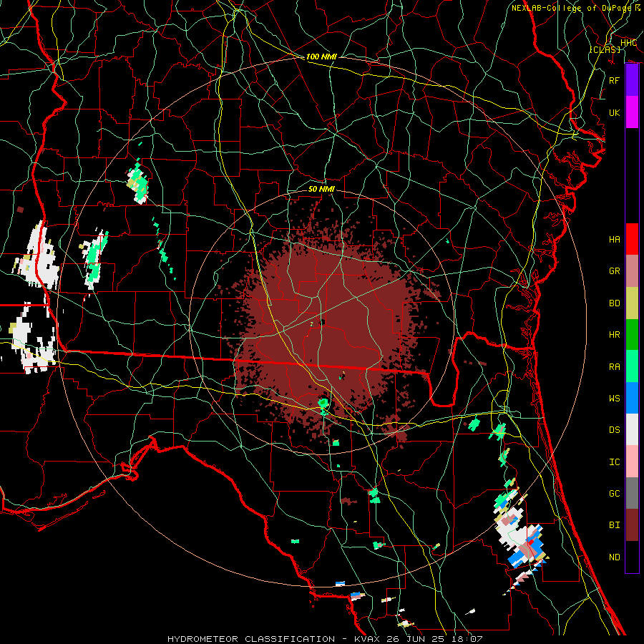Click the 'HYDROMETEOR CLASSIFICATION' title text
The image size is (644, 644).
[x=251, y=639]
